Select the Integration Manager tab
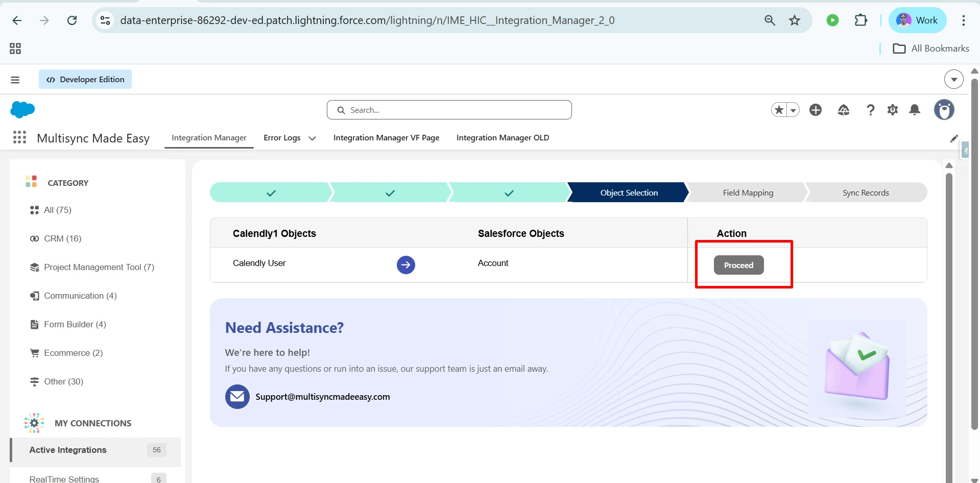The image size is (980, 483). point(209,138)
